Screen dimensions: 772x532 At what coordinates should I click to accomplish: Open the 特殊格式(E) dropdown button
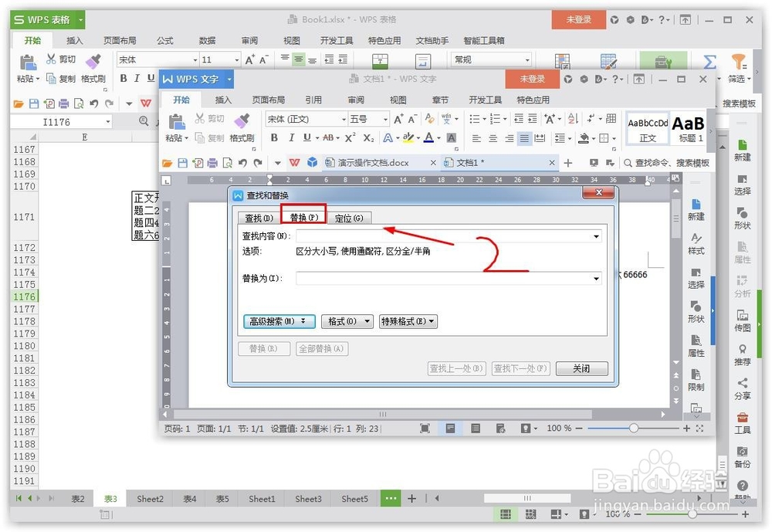pos(408,321)
